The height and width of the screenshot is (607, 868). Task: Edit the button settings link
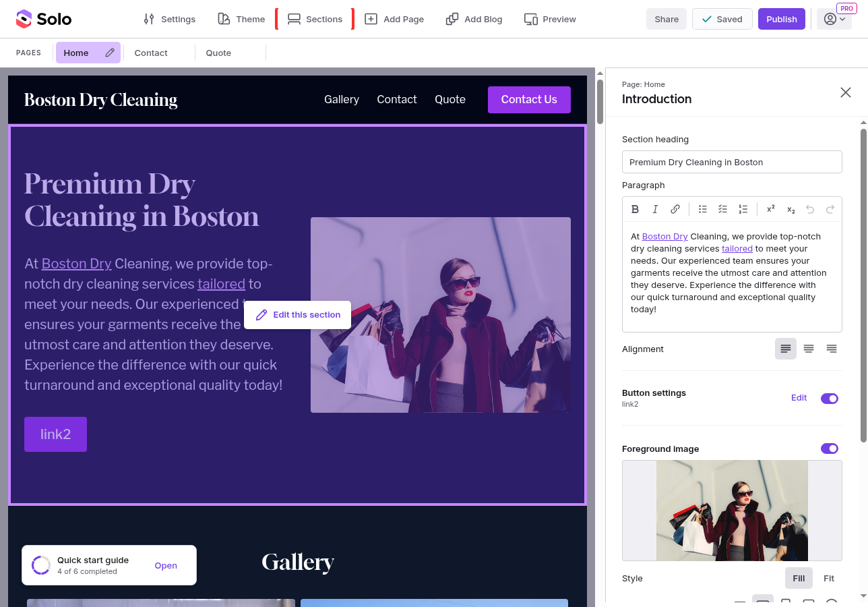click(x=799, y=398)
